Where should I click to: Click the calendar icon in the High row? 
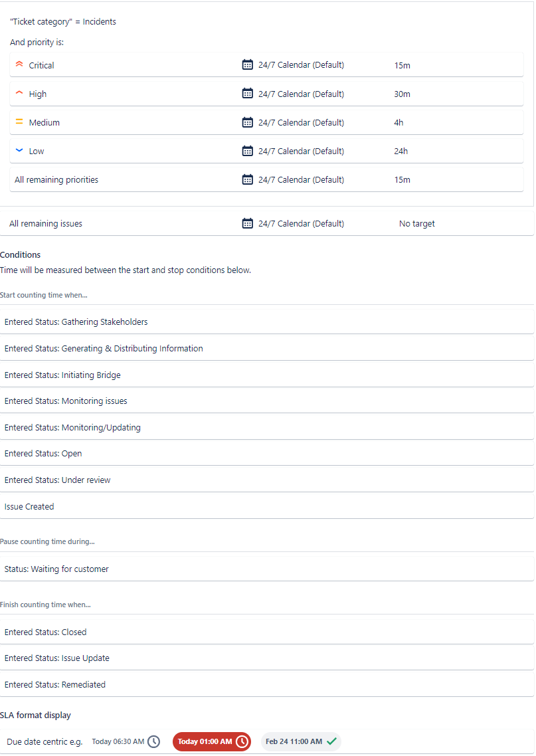(x=247, y=94)
